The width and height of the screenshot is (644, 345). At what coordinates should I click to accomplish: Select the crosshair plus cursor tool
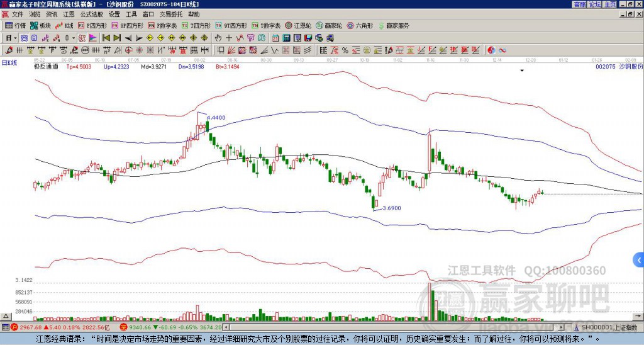click(229, 38)
